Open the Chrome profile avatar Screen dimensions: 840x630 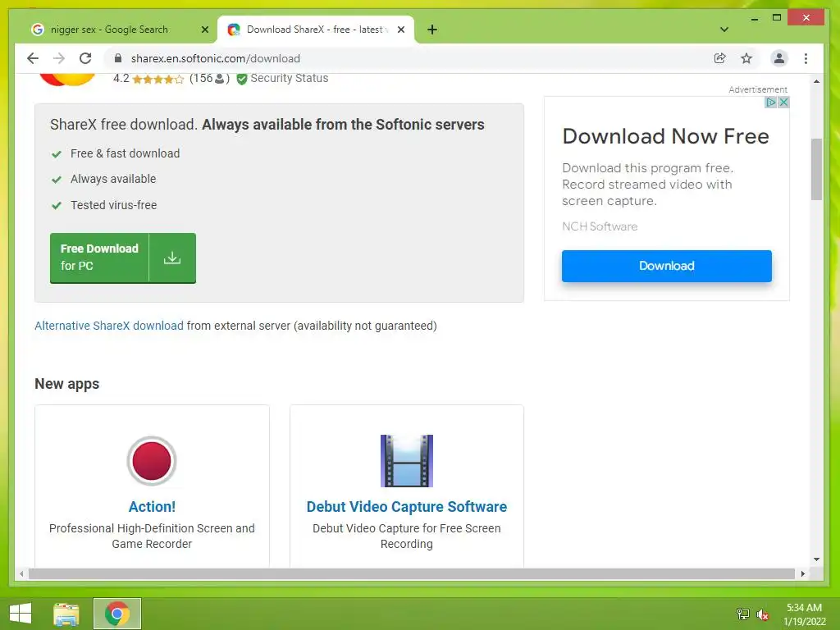point(779,58)
